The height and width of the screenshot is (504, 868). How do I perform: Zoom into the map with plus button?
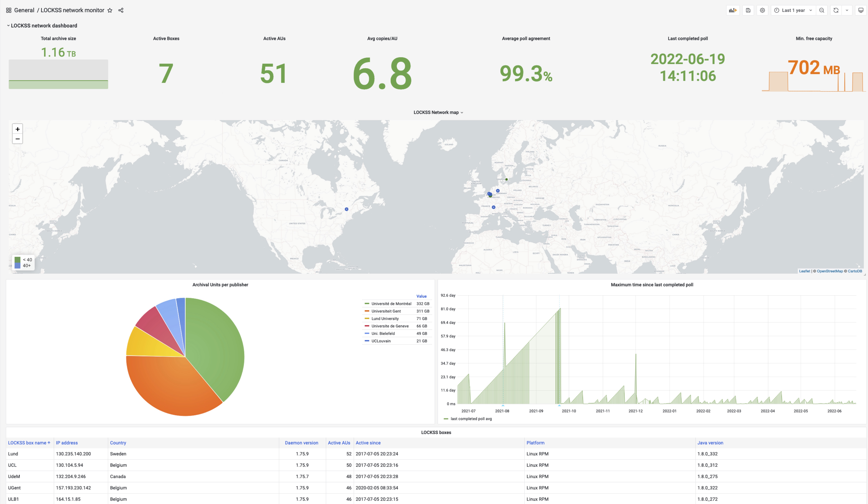[17, 129]
